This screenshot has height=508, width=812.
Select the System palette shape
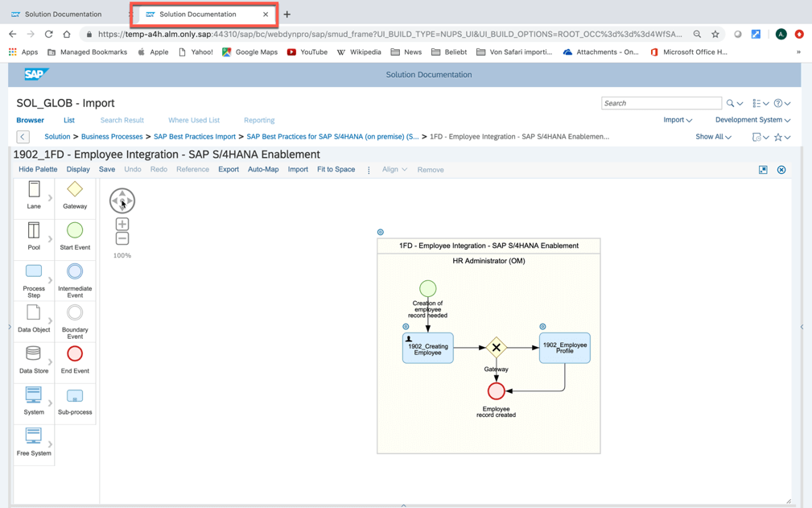pos(34,401)
